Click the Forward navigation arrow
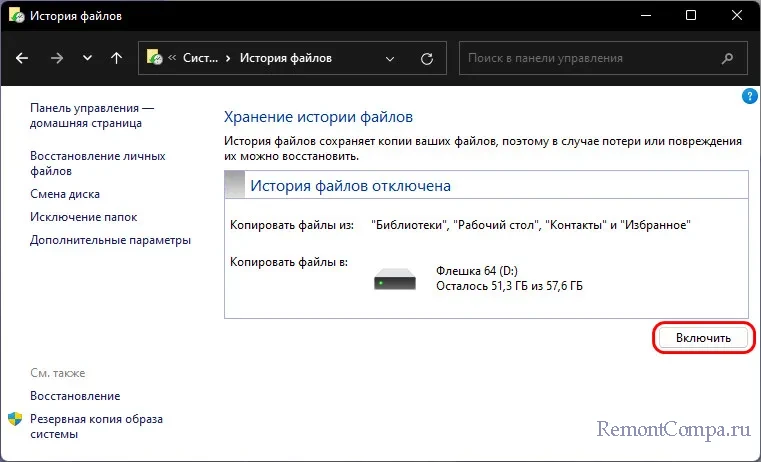The image size is (761, 462). pos(56,58)
